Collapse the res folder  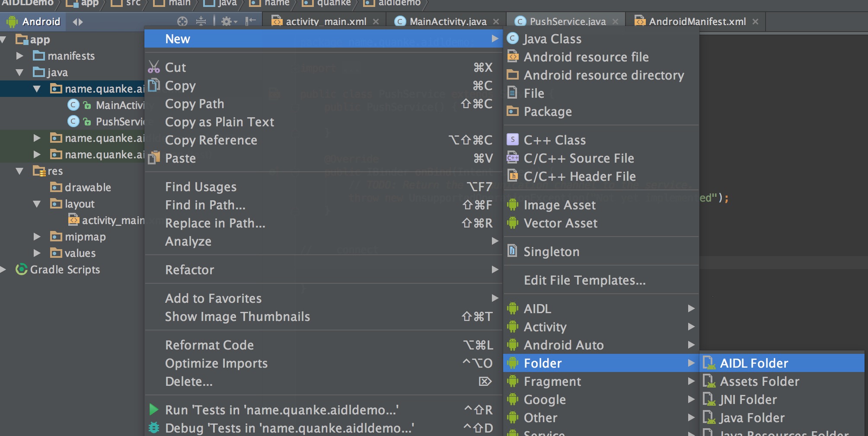pos(19,171)
